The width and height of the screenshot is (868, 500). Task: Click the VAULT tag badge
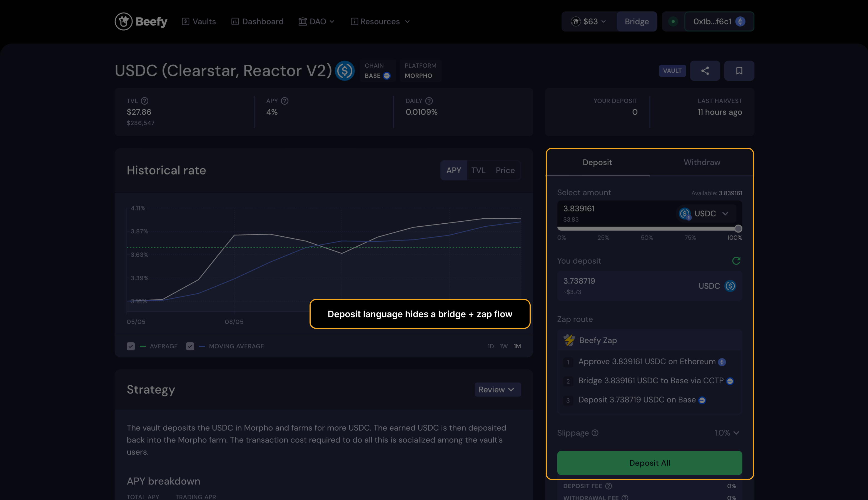pyautogui.click(x=672, y=71)
